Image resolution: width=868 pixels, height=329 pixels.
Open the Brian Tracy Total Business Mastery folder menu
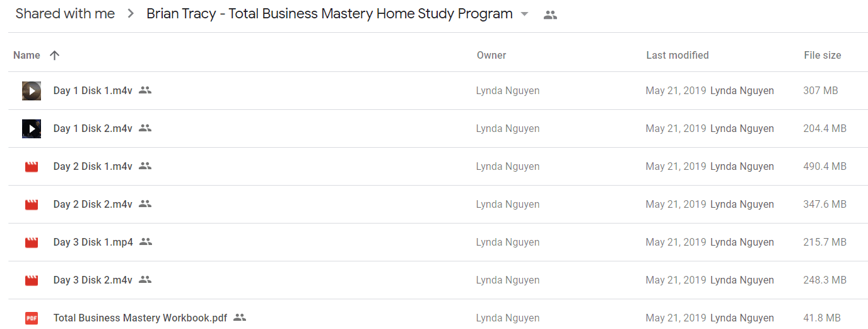point(329,14)
